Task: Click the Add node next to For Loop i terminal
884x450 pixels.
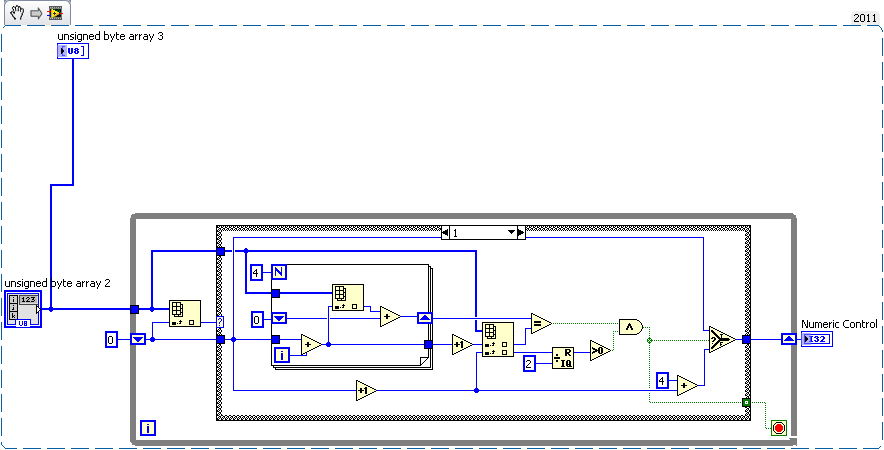Action: tap(311, 345)
